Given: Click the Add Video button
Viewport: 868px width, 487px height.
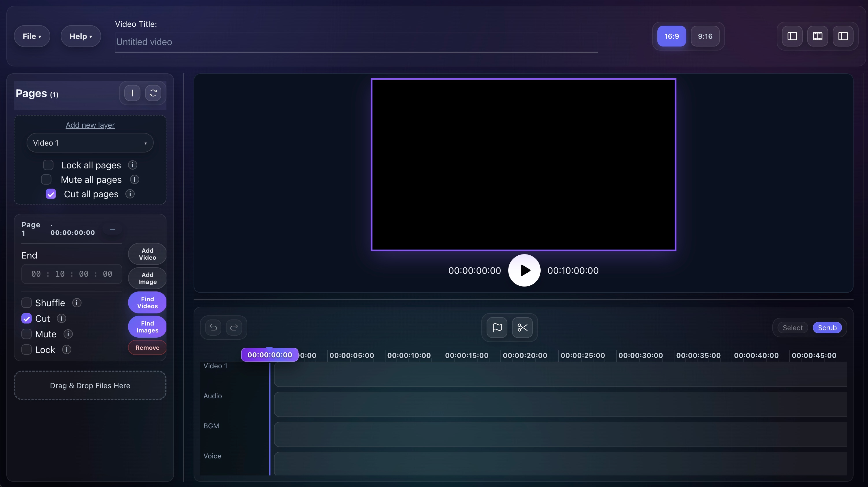Looking at the screenshot, I should 147,254.
